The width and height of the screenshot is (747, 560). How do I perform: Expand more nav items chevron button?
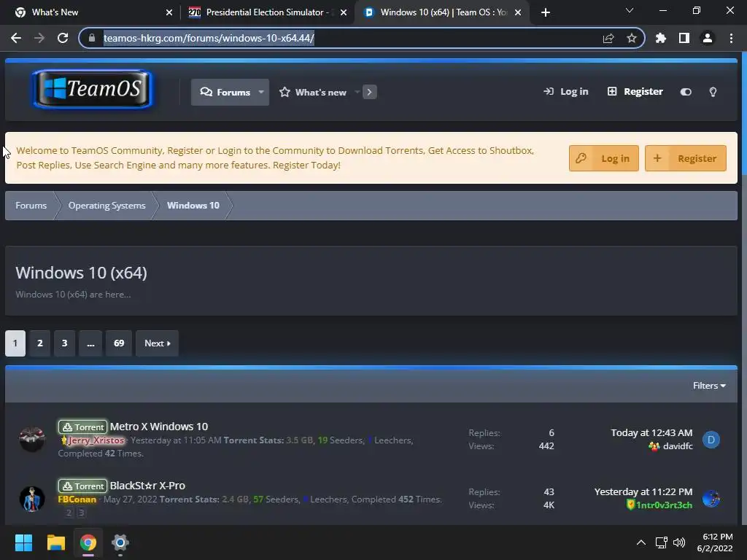(369, 92)
